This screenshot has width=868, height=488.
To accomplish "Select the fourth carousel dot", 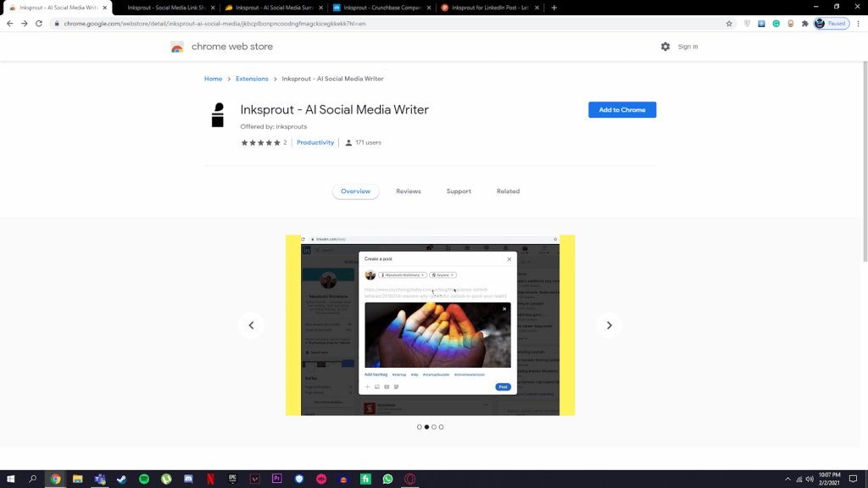I will (x=441, y=427).
